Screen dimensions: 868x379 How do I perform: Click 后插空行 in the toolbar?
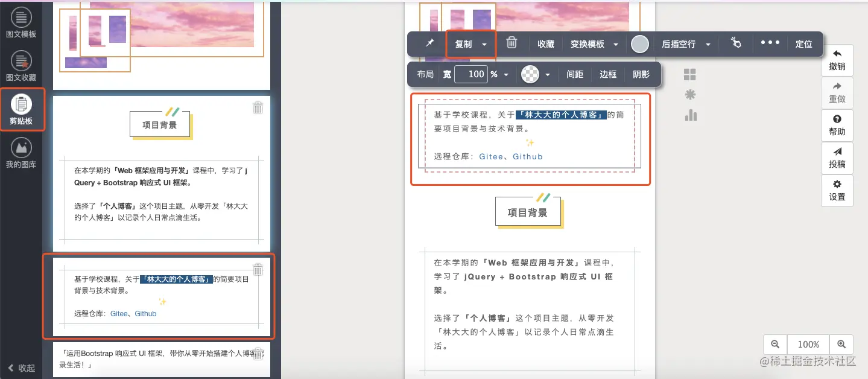[679, 44]
